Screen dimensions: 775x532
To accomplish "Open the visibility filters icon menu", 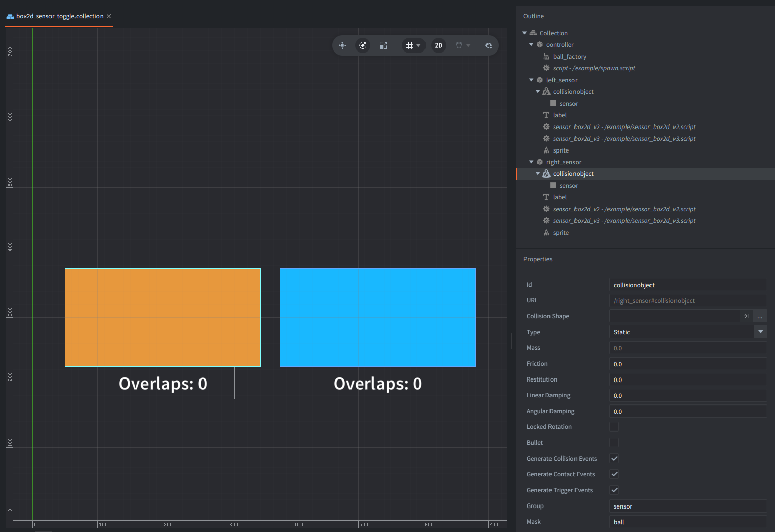I will pyautogui.click(x=463, y=45).
